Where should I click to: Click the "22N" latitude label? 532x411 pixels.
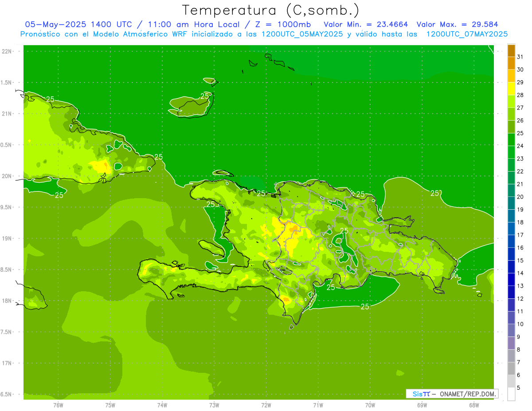[8, 51]
